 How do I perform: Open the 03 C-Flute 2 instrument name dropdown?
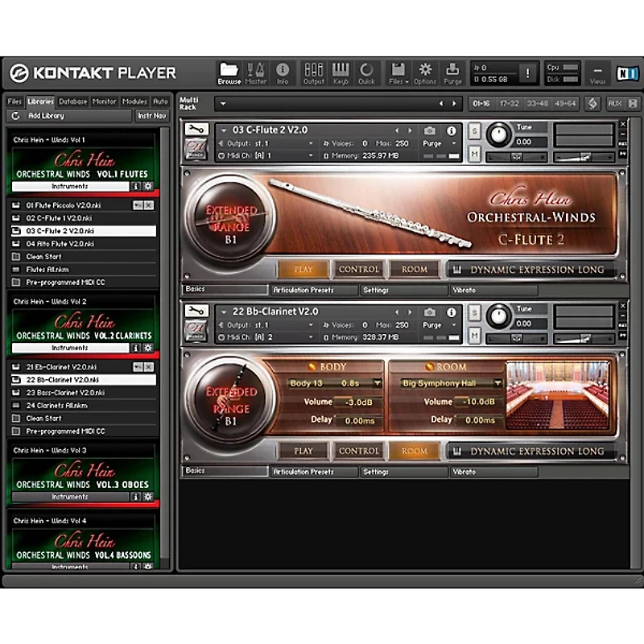pos(224,130)
